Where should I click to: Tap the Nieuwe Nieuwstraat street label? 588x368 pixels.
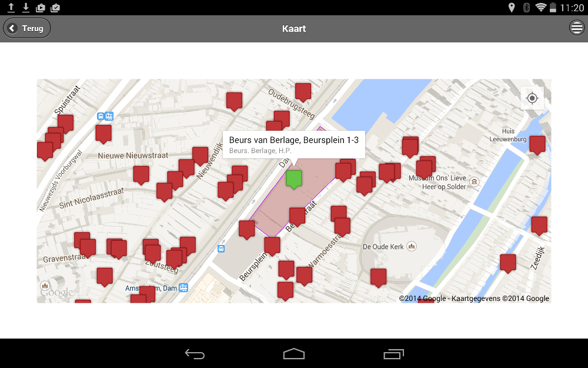coord(133,155)
